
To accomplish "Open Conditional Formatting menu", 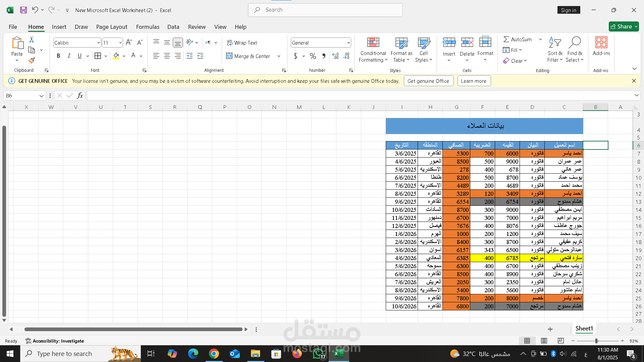I will (373, 50).
